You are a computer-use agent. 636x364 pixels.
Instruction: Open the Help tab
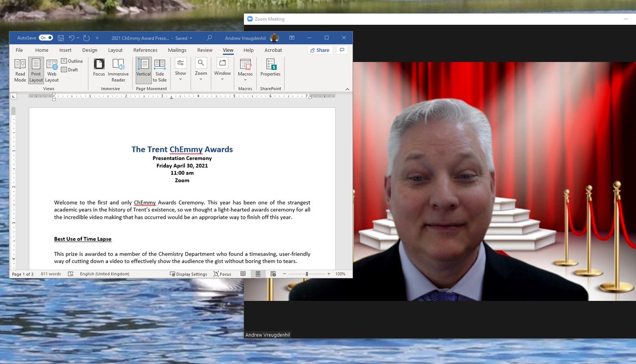(x=249, y=50)
